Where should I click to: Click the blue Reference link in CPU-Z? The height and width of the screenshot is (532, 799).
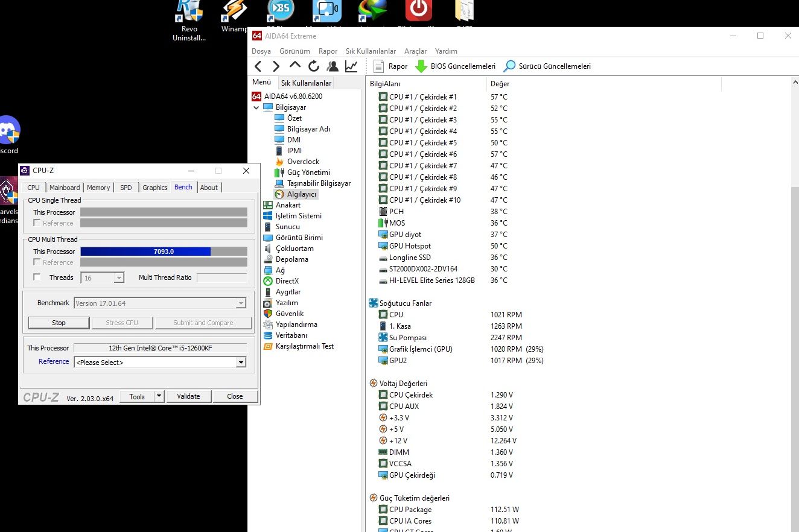click(x=54, y=361)
